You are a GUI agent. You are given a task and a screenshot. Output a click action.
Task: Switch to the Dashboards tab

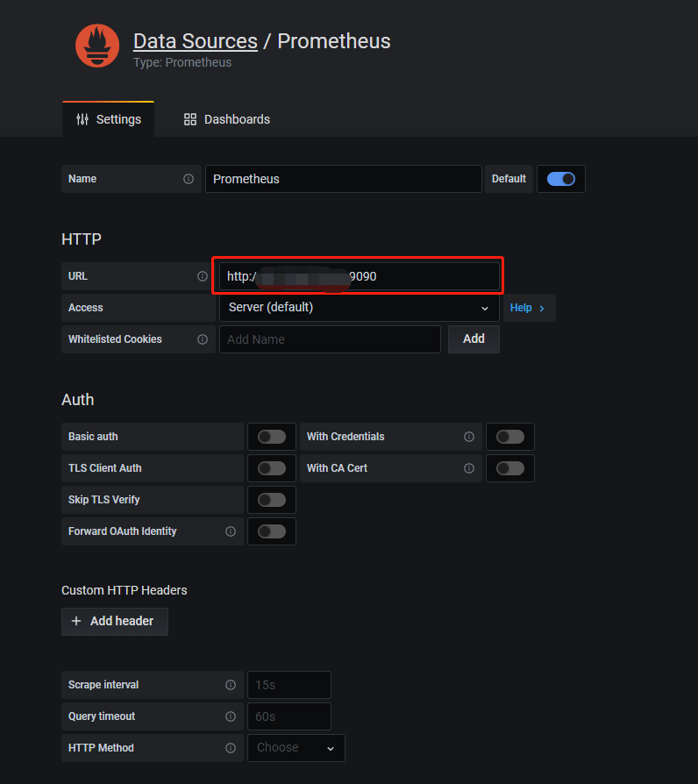point(226,119)
